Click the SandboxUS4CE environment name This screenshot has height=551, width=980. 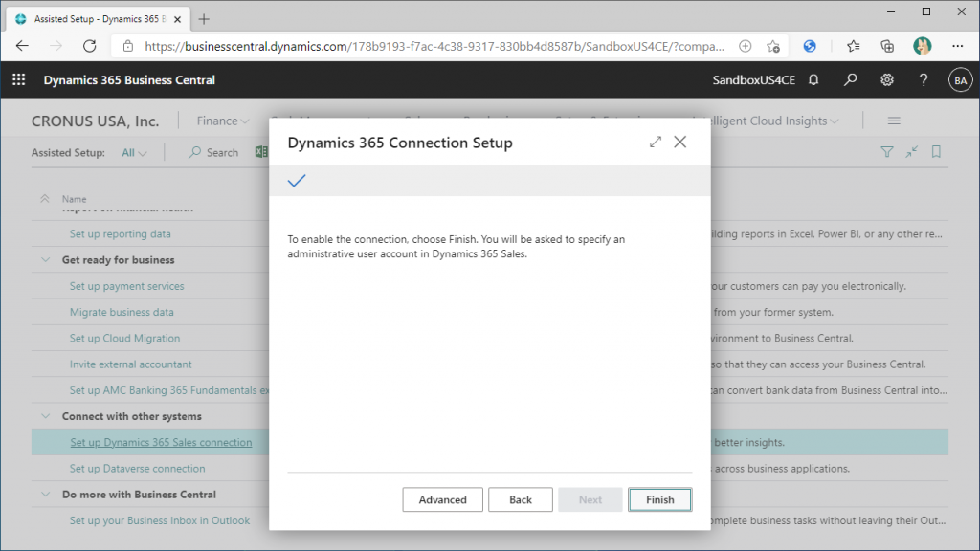click(x=754, y=80)
